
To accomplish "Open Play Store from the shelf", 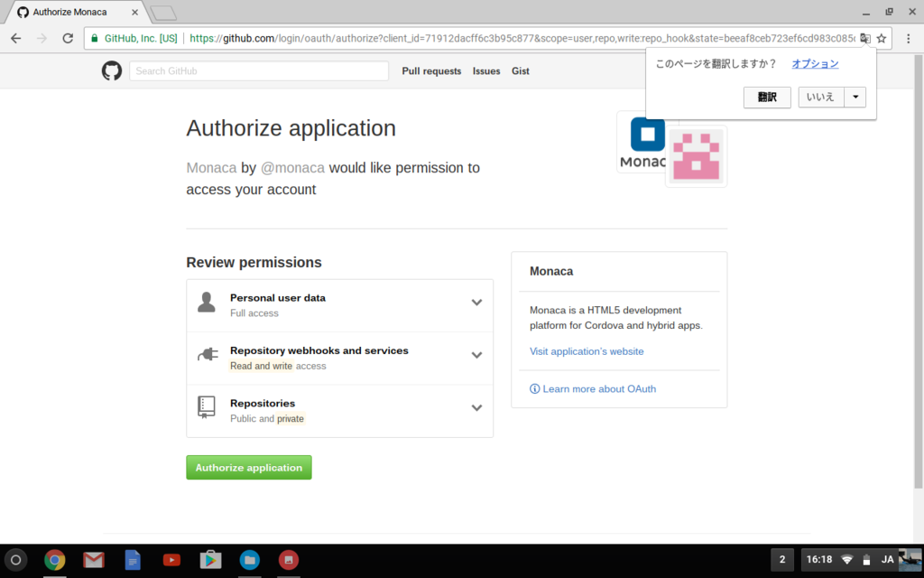I will coord(210,560).
